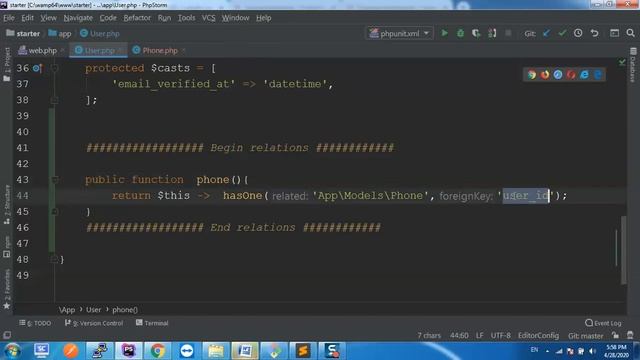Open in Internet Explorer icon in editor

(x=584, y=75)
